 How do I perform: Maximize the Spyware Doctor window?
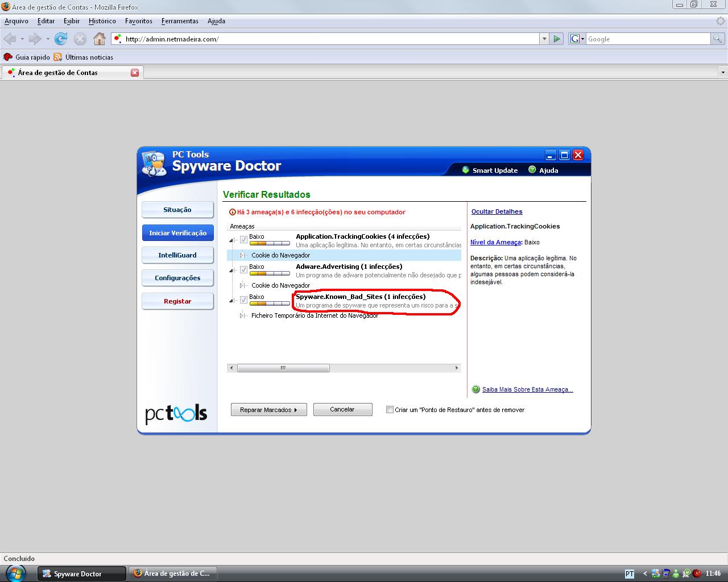point(564,155)
